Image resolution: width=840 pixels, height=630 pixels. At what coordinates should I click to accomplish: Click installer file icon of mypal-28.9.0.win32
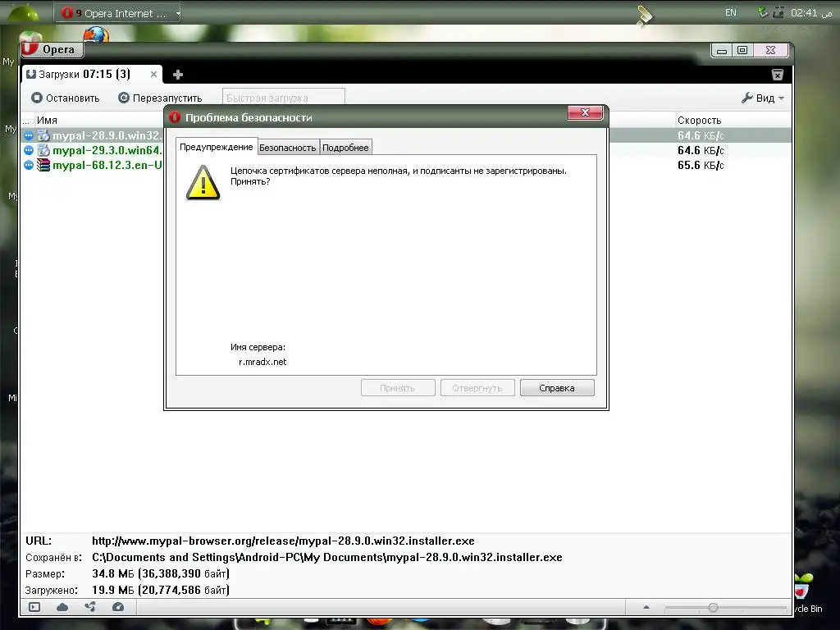43,135
